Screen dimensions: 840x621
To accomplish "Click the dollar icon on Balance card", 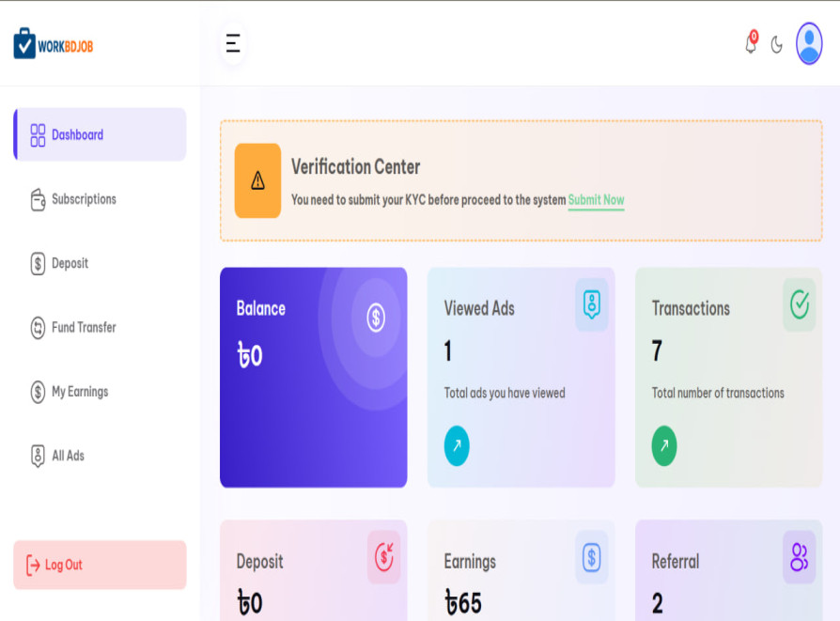I will click(376, 318).
